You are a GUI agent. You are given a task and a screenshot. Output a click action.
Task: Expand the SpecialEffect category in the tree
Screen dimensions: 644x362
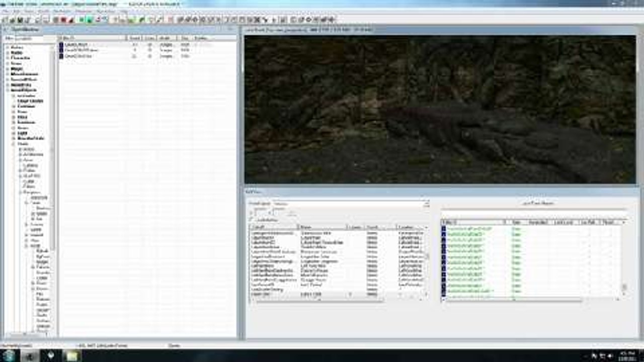click(x=7, y=79)
